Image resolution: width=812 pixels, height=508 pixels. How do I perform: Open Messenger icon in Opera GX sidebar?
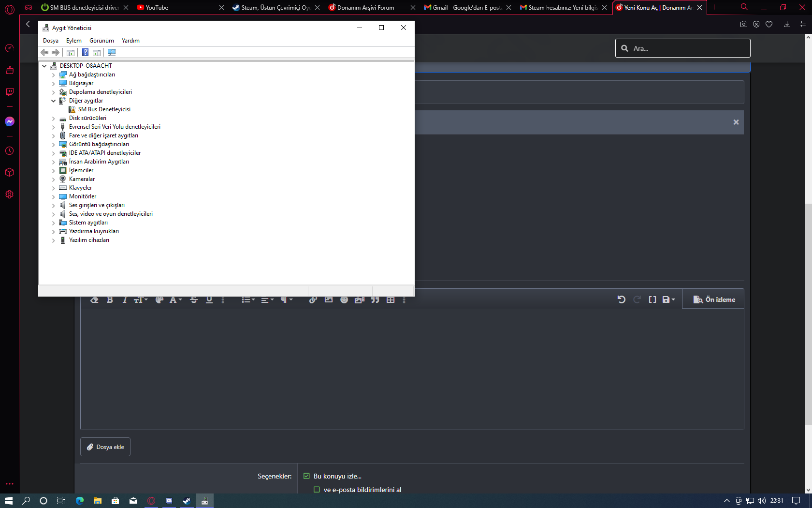click(10, 121)
